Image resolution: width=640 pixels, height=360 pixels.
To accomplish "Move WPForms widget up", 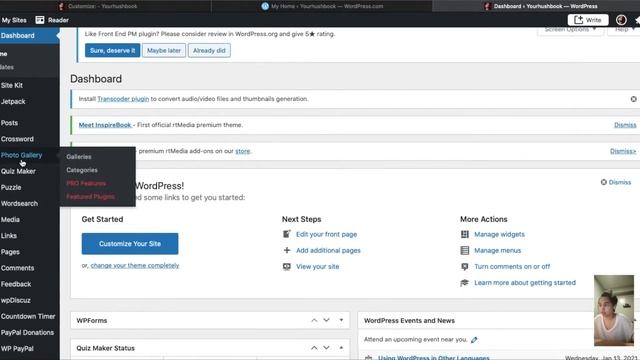I will (x=314, y=320).
